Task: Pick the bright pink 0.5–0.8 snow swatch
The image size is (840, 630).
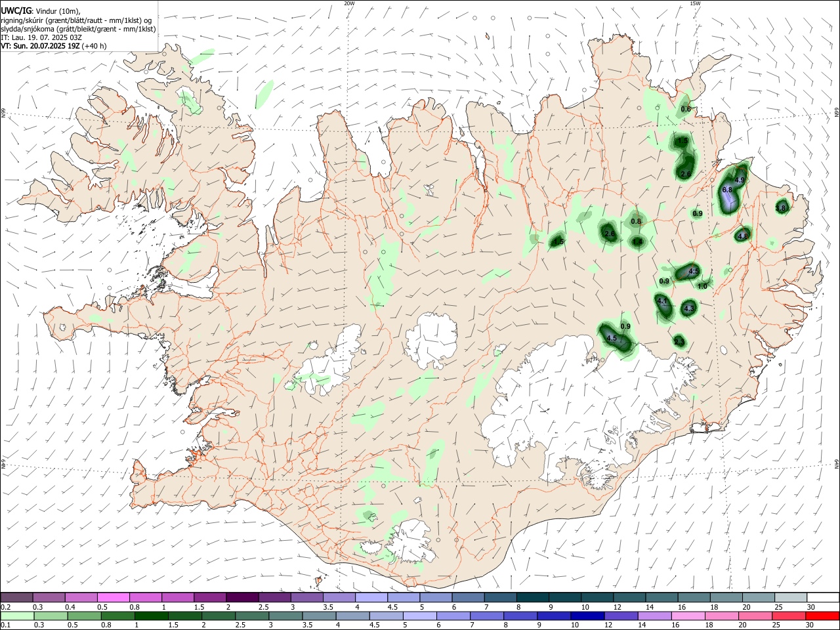Action: tap(114, 597)
